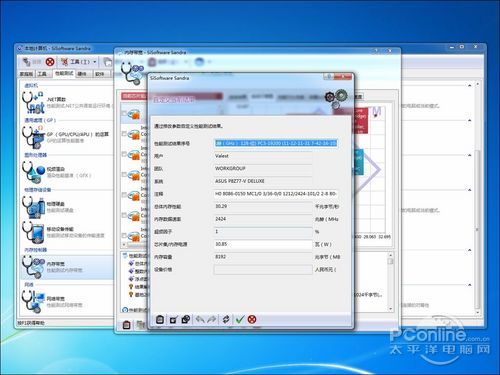500x375 pixels.
Task: Click the red cancel icon in dialog toolbar
Action: (252, 319)
